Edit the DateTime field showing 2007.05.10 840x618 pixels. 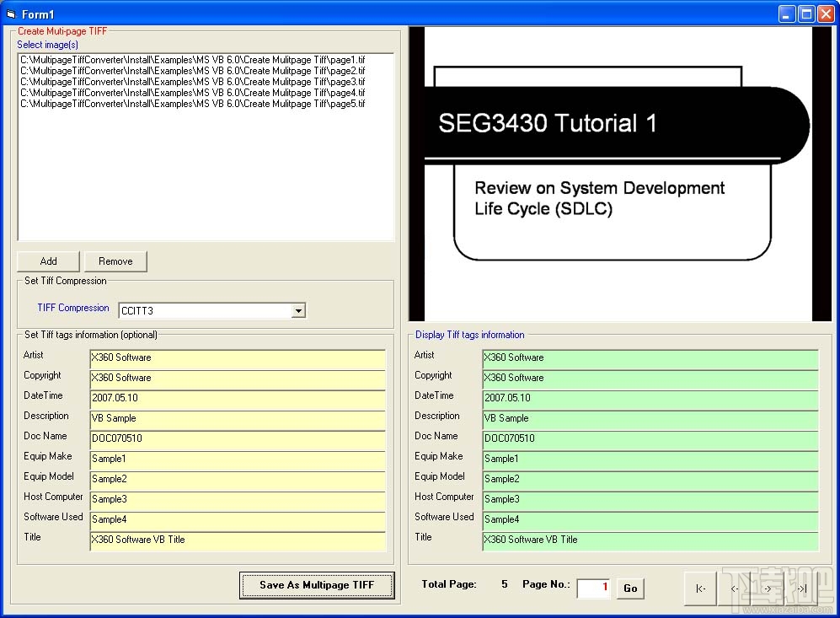238,397
